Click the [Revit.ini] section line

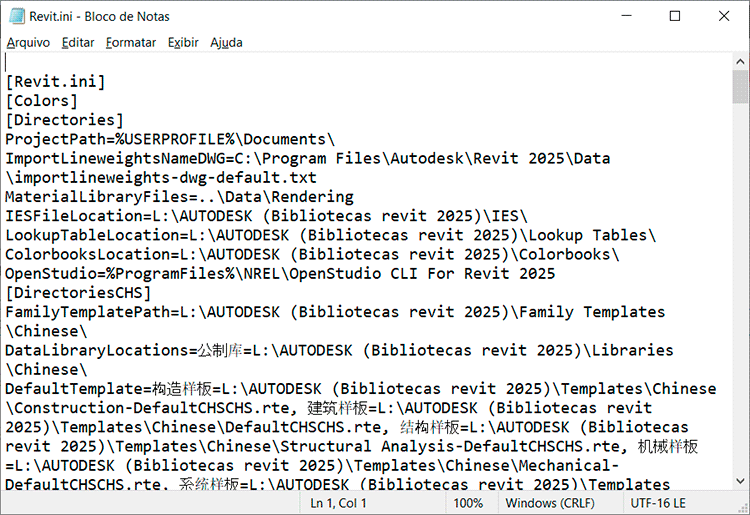tap(55, 82)
